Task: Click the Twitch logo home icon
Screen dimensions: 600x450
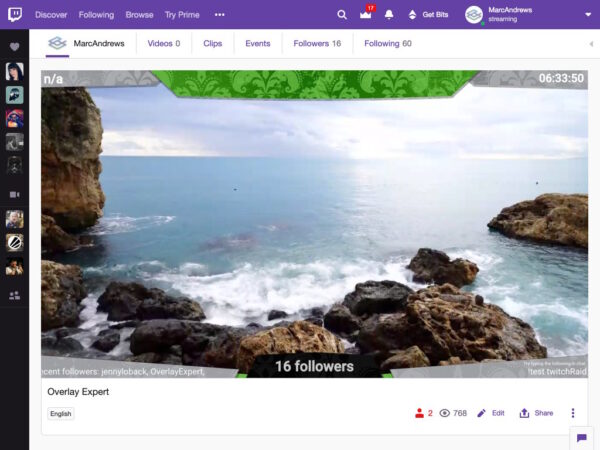Action: [14, 14]
